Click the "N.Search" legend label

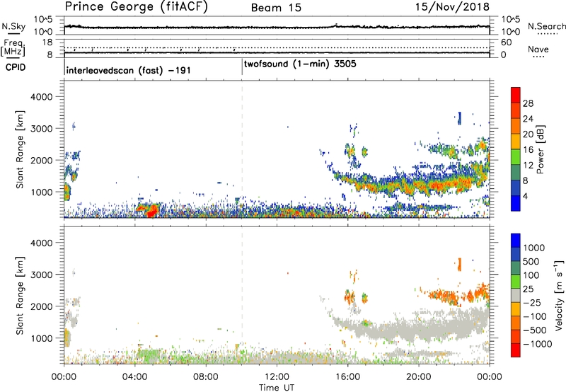coord(546,26)
